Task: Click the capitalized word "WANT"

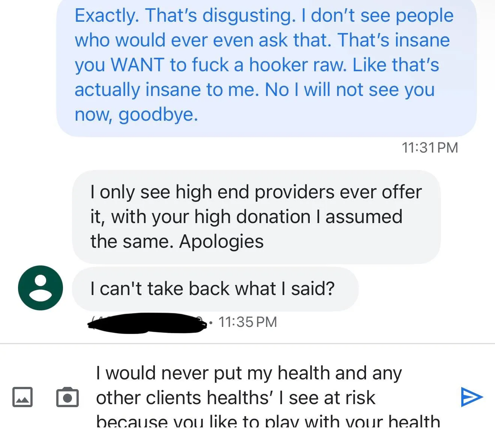Action: (137, 65)
